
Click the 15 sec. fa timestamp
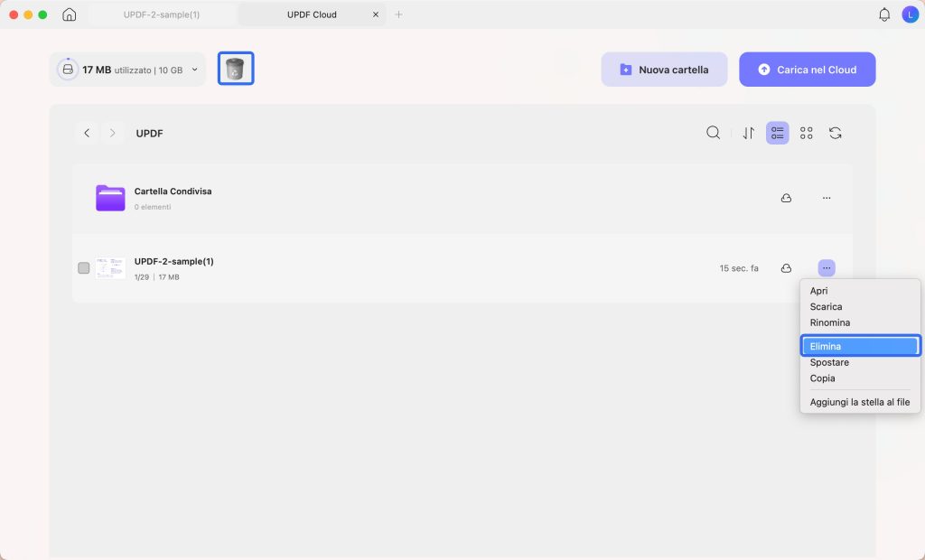[739, 268]
